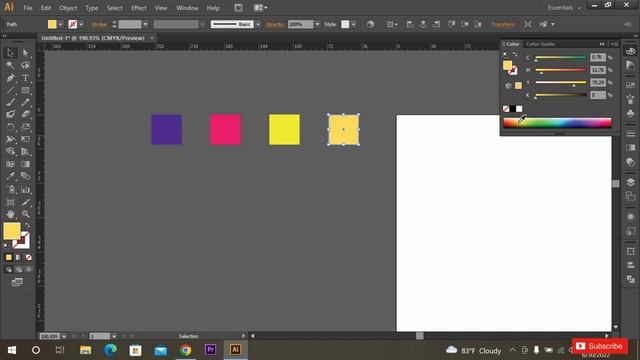The image size is (640, 360).
Task: Change the screen mode in the toolbox
Action: tap(17, 282)
